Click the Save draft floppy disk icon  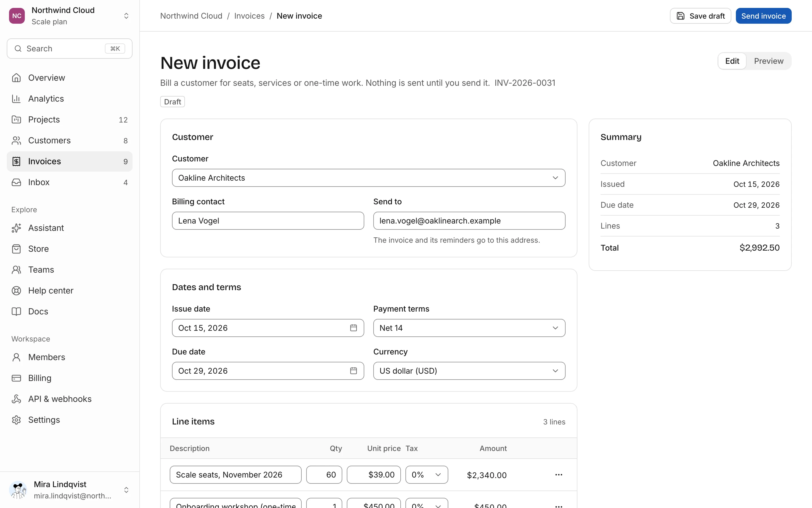click(680, 16)
